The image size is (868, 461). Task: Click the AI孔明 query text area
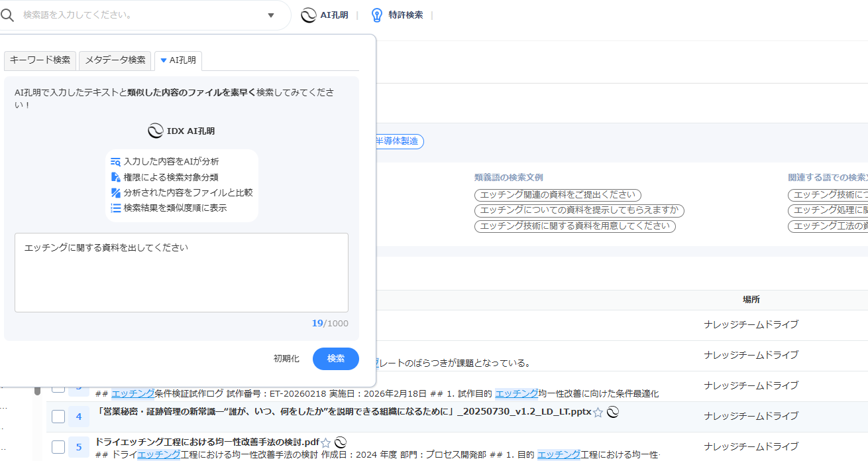[x=182, y=272]
